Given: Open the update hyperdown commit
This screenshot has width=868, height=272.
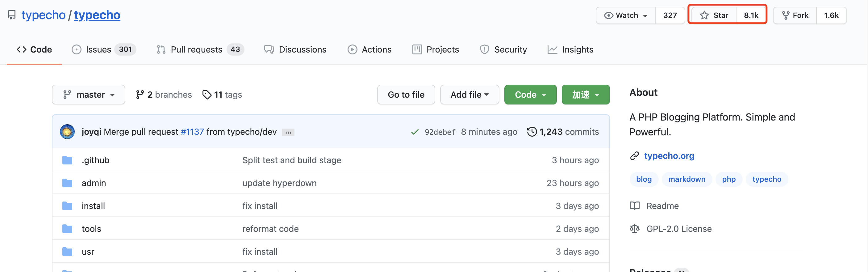Looking at the screenshot, I should 279,183.
